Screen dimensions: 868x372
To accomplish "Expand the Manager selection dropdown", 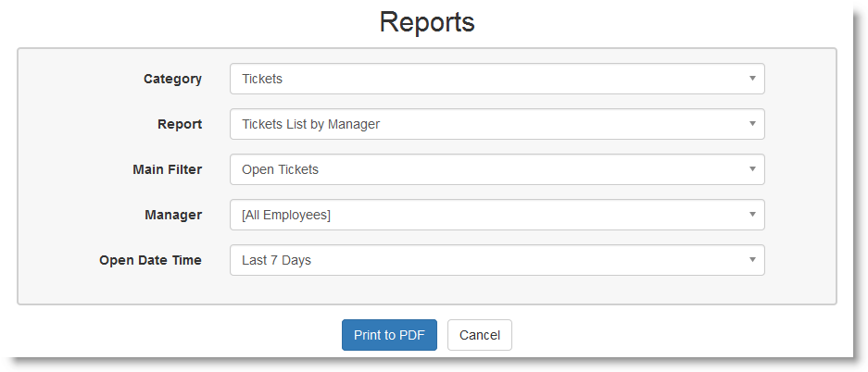I will pyautogui.click(x=497, y=215).
